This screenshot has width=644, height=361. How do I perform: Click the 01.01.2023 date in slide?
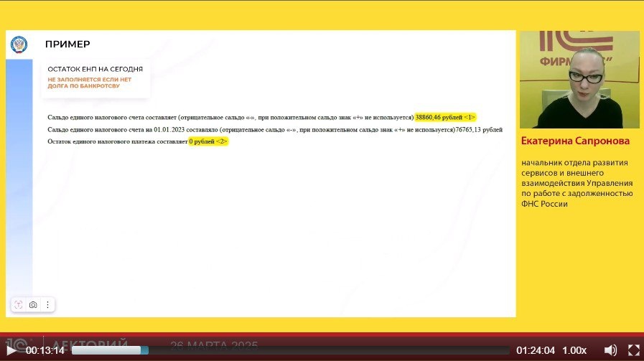tap(169, 129)
